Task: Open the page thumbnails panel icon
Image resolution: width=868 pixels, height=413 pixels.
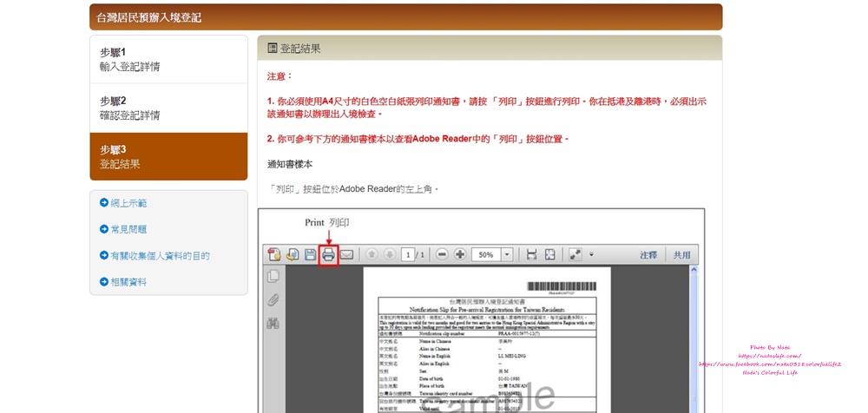Action: tap(273, 277)
